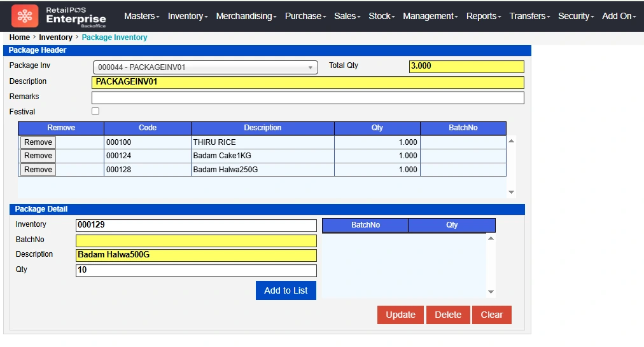644x347 pixels.
Task: Click the Badam Halwa500G description field
Action: (x=197, y=255)
